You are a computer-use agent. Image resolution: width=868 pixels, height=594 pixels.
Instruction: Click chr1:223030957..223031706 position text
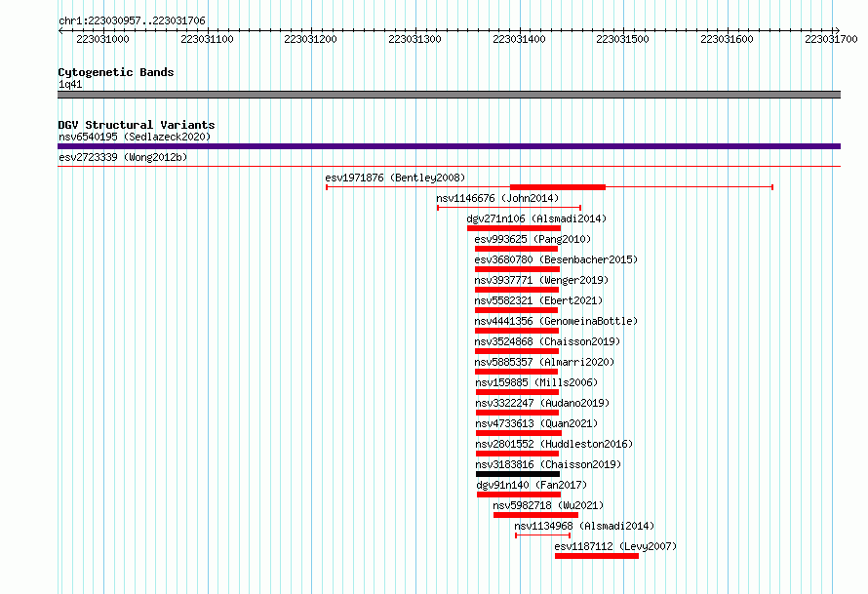(132, 20)
